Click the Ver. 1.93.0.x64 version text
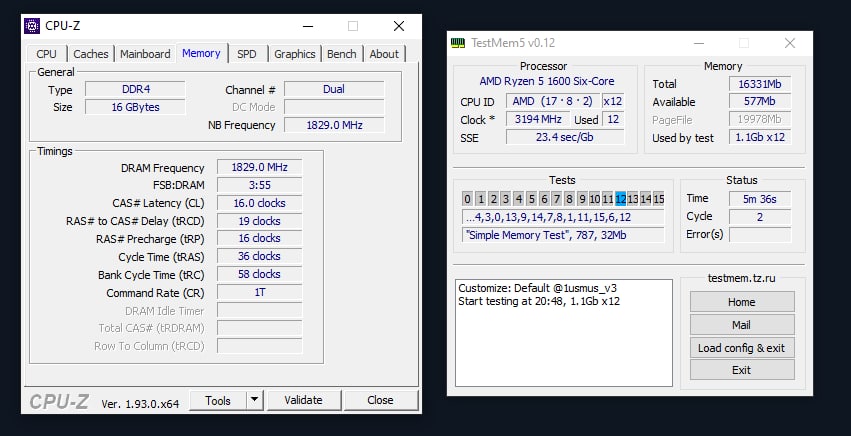This screenshot has width=851, height=436. click(140, 404)
